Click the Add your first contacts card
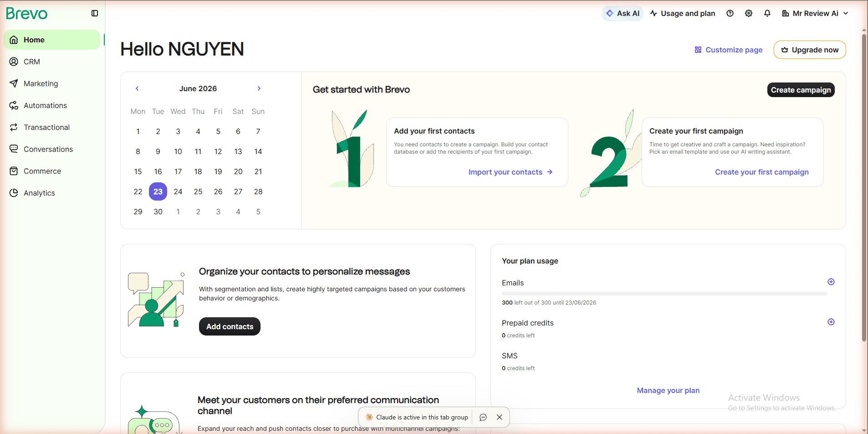 (x=477, y=152)
